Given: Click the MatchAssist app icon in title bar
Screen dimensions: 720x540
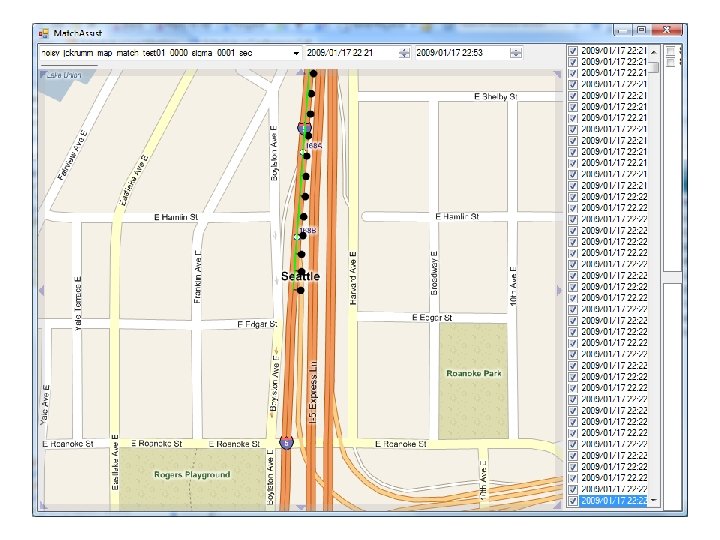Looking at the screenshot, I should click(x=44, y=33).
